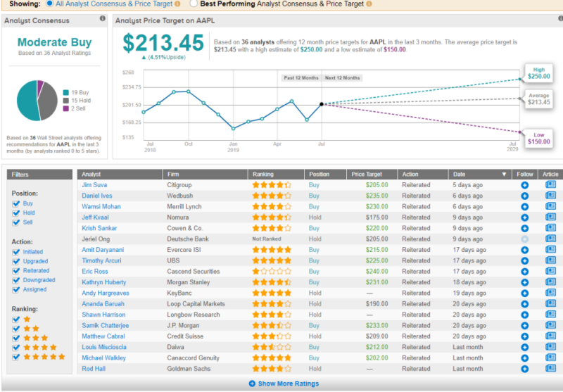This screenshot has width=563, height=392.
Task: Follow Amit Daryanani plus icon
Action: click(524, 250)
